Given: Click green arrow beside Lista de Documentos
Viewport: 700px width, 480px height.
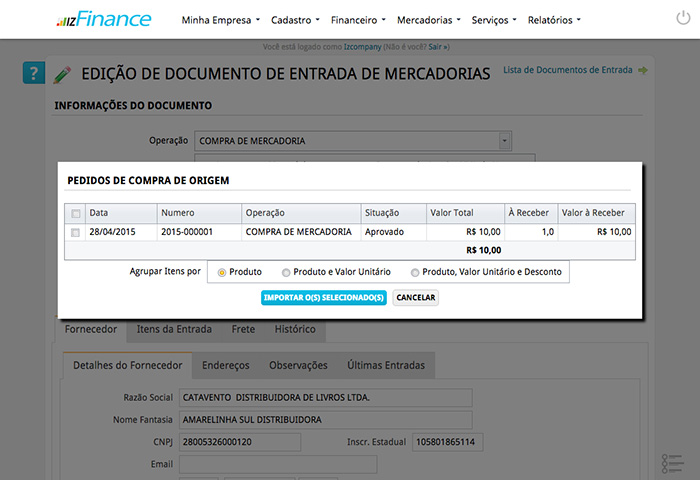Looking at the screenshot, I should [x=642, y=70].
